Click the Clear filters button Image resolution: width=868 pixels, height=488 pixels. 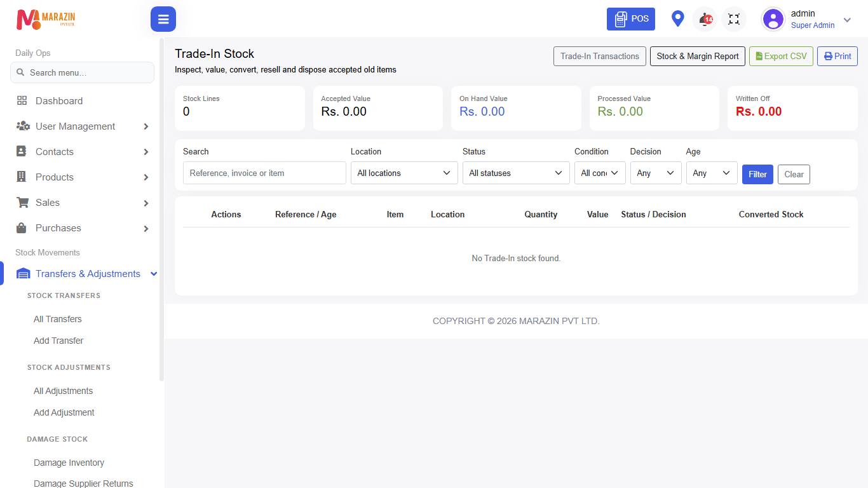pyautogui.click(x=794, y=174)
